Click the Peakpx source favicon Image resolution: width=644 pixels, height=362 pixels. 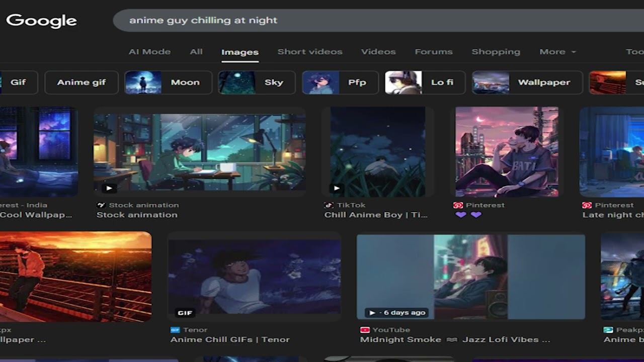608,330
